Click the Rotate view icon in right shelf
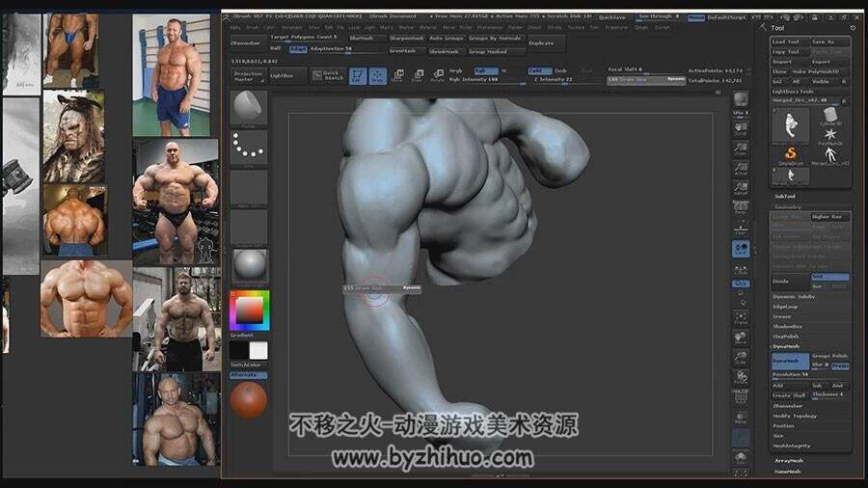The width and height of the screenshot is (868, 488). (x=741, y=377)
